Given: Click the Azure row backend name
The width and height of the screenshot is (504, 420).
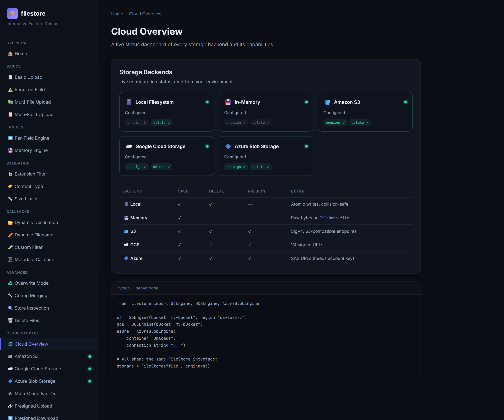Looking at the screenshot, I should 136,258.
